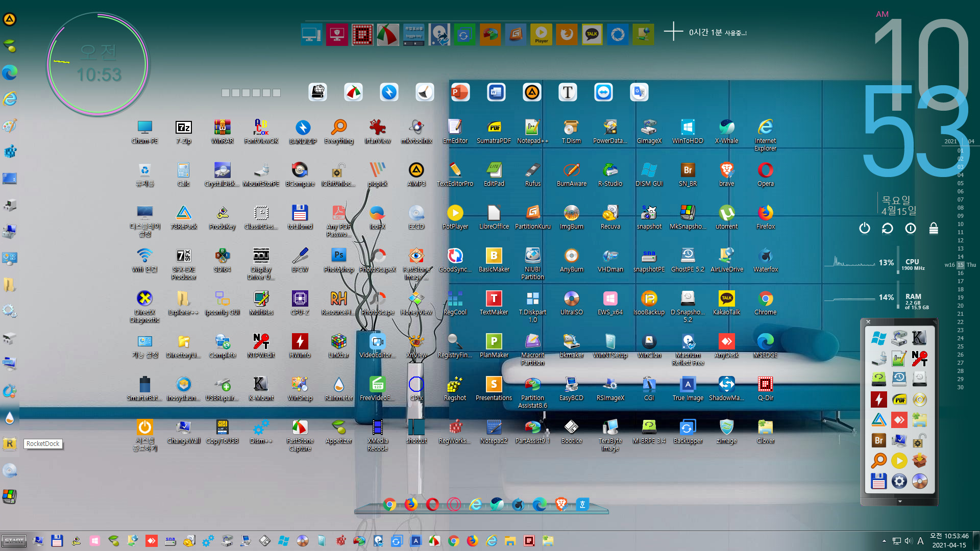Open the Chrome desktop shortcut
The width and height of the screenshot is (980, 551).
pyautogui.click(x=765, y=303)
